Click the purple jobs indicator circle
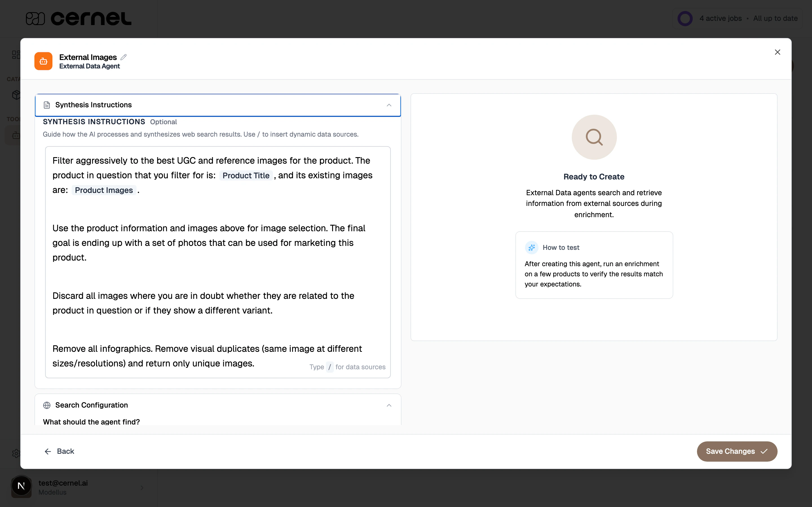812x507 pixels. [x=685, y=18]
